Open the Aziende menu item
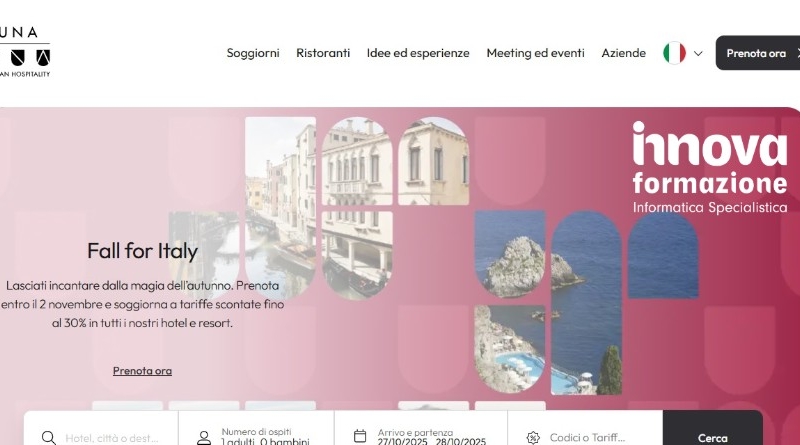Viewport: 800px width, 445px height. [623, 53]
